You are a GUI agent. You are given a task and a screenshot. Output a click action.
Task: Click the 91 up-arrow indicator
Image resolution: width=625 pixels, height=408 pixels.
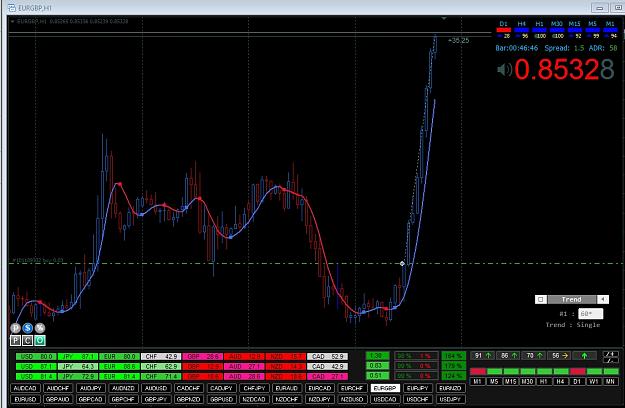483,355
